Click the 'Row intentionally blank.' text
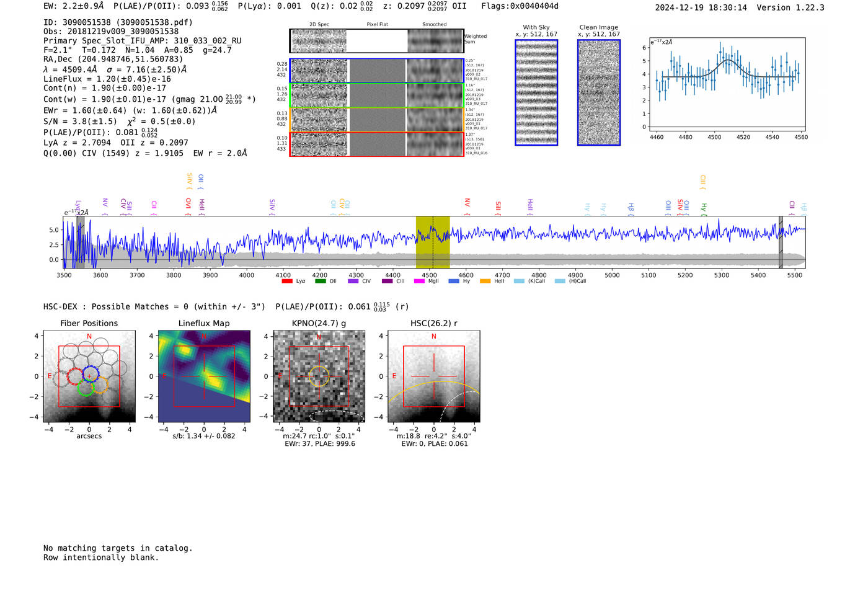 [x=101, y=558]
